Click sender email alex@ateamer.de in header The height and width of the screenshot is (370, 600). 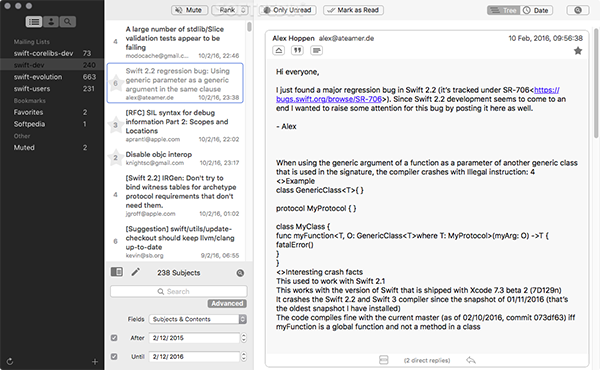click(x=346, y=38)
